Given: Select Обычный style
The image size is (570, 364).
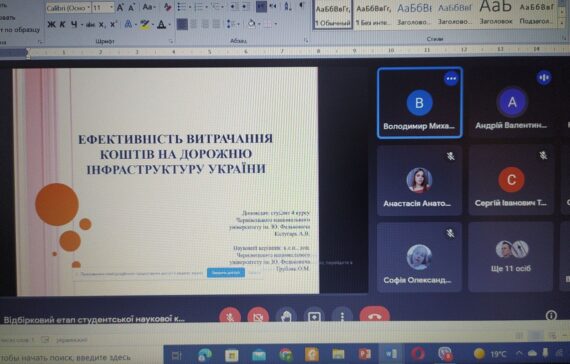Looking at the screenshot, I should click(332, 14).
